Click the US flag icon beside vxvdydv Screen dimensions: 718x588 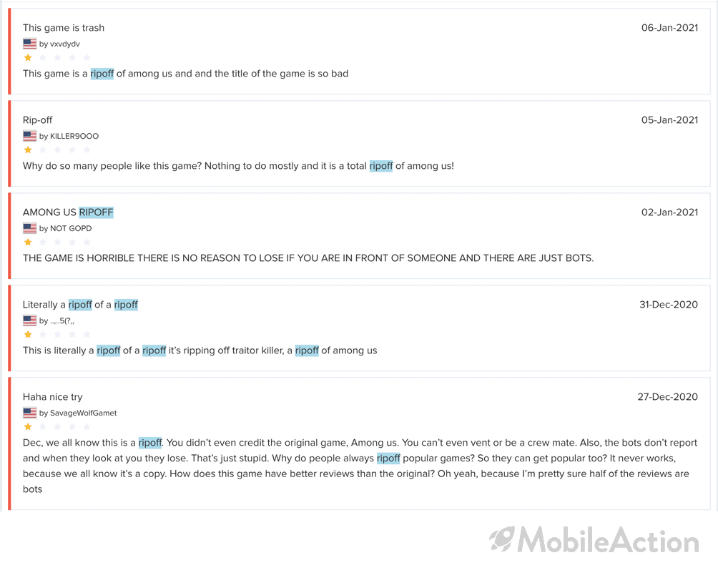(x=30, y=44)
